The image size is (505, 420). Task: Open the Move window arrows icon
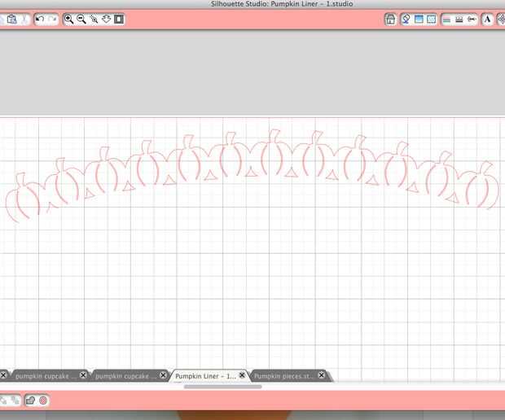[501, 20]
